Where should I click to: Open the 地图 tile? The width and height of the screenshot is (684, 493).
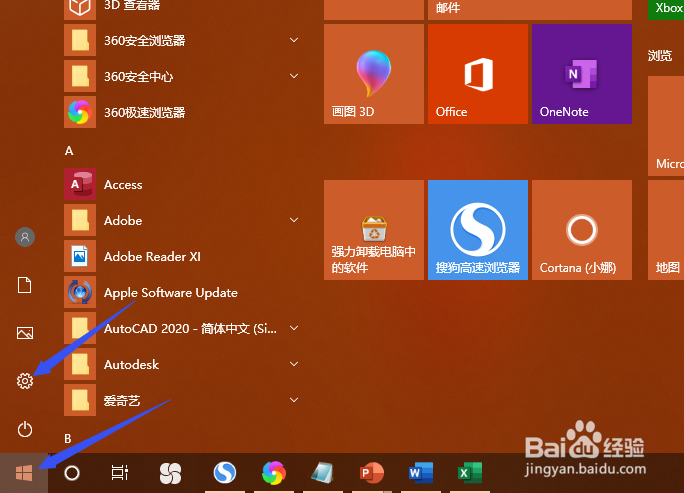pyautogui.click(x=666, y=230)
